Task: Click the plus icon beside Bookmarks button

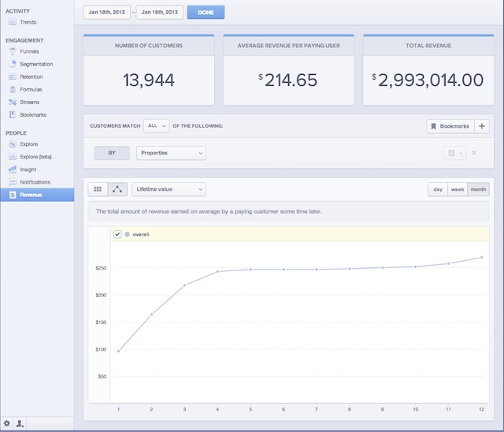Action: pyautogui.click(x=482, y=126)
